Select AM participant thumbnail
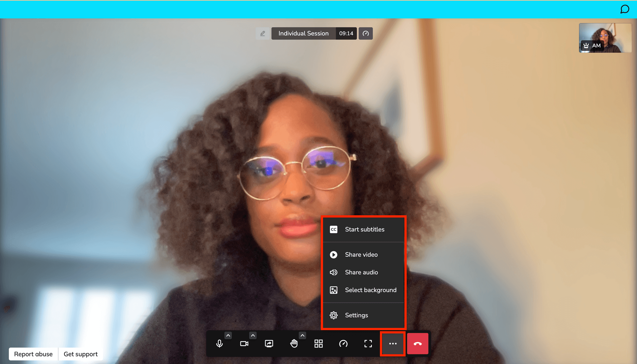 point(605,38)
